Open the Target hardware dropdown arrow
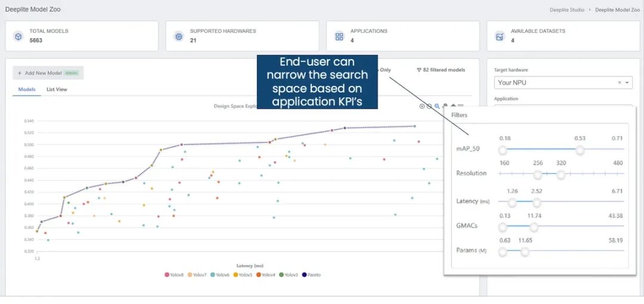The width and height of the screenshot is (644, 304). (x=627, y=82)
